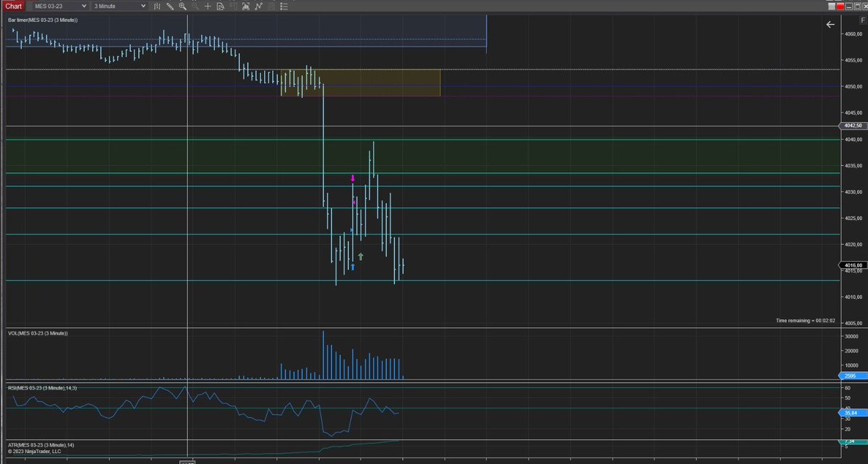Screen dimensions: 868x464
Task: Select the crosshair cursor icon
Action: [208, 6]
